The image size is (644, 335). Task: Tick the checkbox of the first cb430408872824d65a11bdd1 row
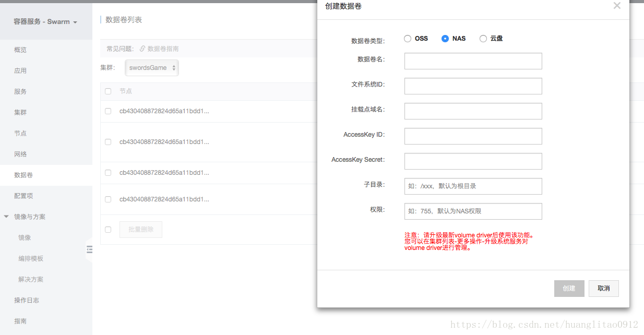pos(108,111)
